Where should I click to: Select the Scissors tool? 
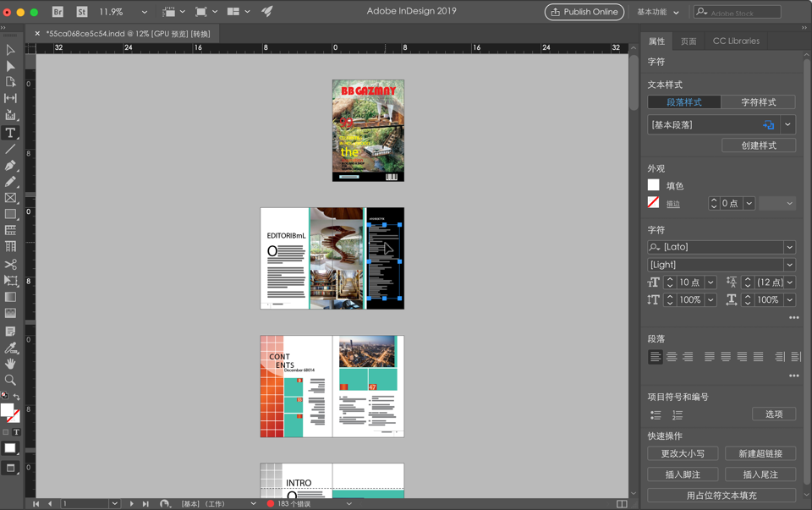tap(11, 263)
